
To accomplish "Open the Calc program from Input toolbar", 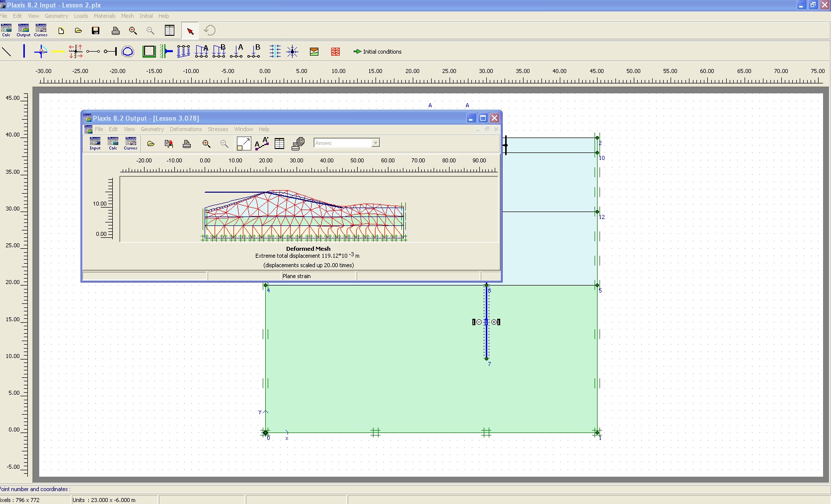I will [6, 30].
